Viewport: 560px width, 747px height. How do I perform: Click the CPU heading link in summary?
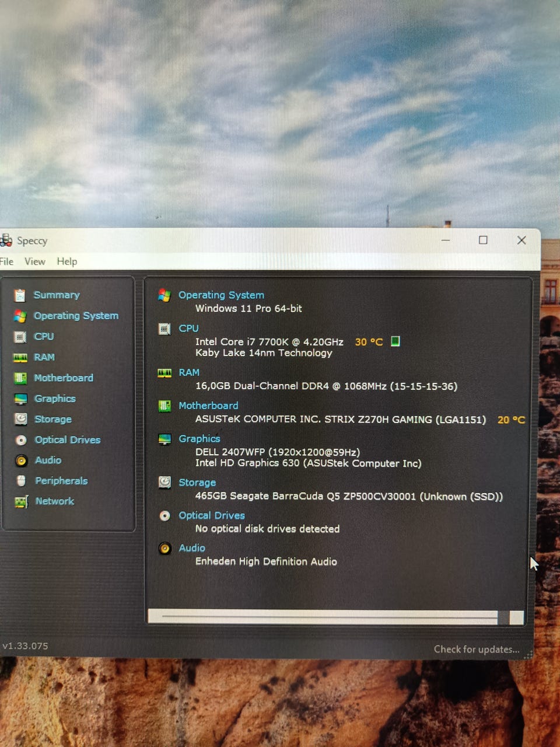(x=188, y=329)
